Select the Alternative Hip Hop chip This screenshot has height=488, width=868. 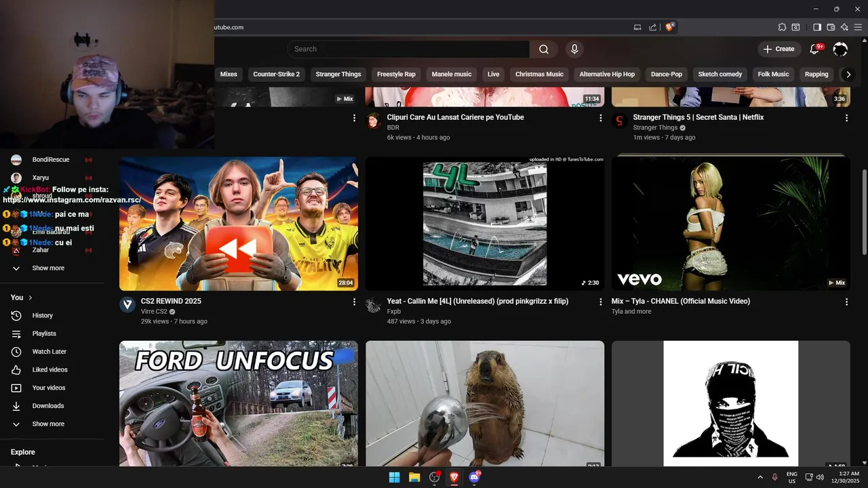coord(607,75)
